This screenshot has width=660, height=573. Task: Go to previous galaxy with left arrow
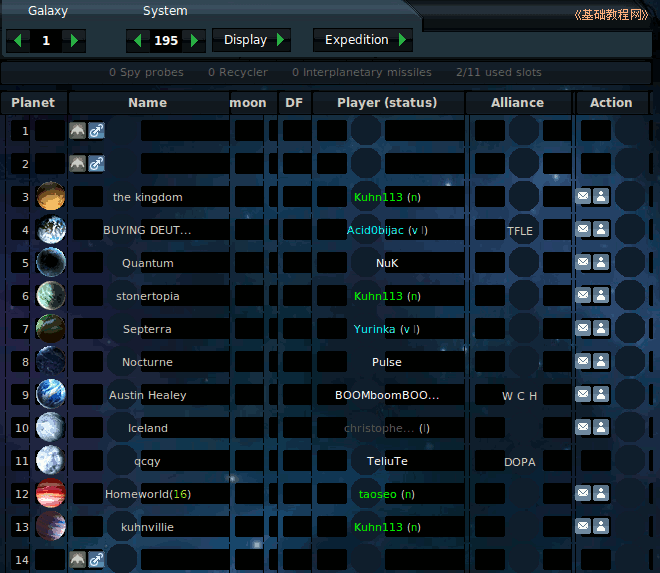16,41
